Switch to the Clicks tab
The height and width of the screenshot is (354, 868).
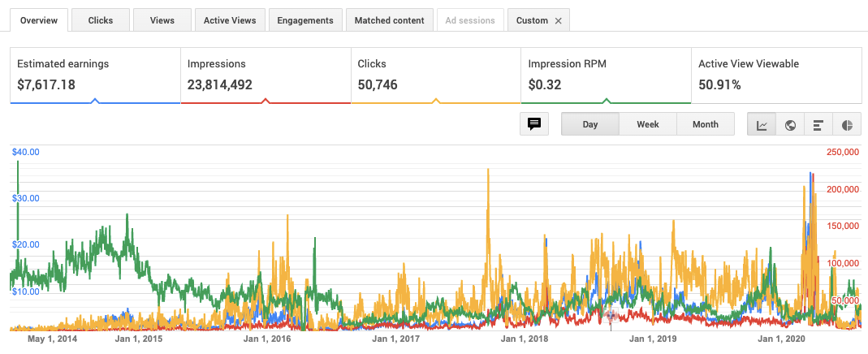(100, 20)
